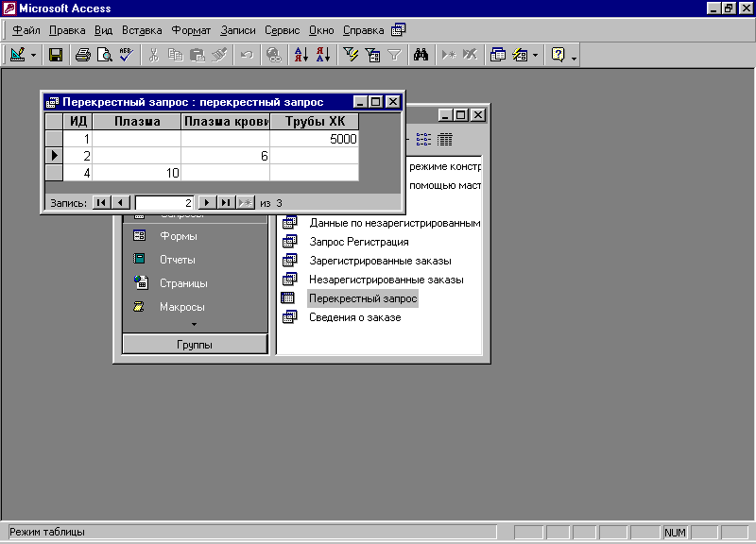Click the Undo arrow icon
The width and height of the screenshot is (756, 544).
[x=247, y=55]
